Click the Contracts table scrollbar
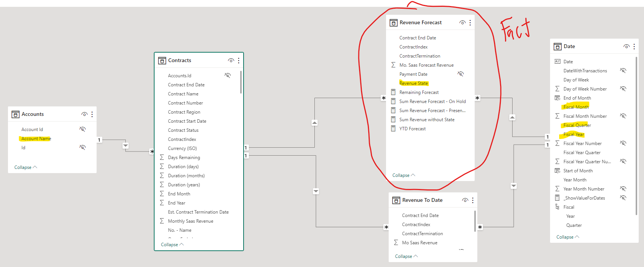This screenshot has height=267, width=644. pos(241,82)
